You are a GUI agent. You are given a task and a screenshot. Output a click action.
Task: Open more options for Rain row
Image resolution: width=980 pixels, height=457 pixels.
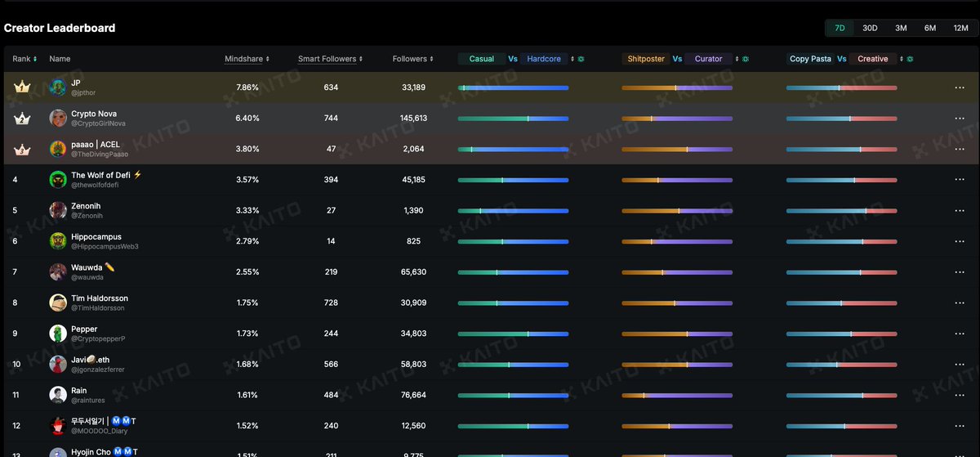pyautogui.click(x=960, y=395)
